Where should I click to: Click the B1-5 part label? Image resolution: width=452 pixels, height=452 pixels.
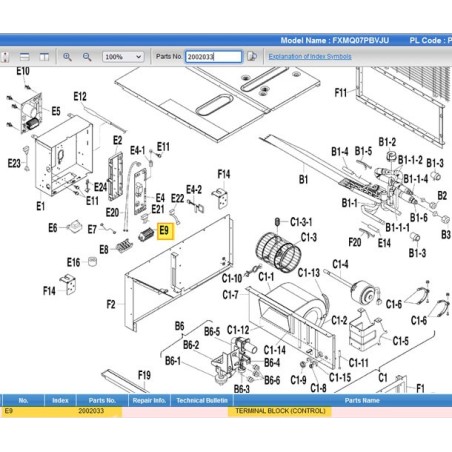coord(363,151)
